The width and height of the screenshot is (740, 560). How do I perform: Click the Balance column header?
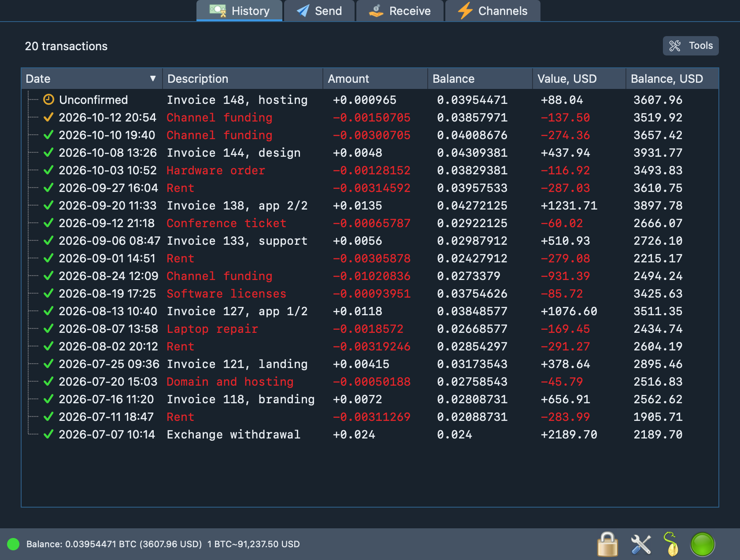click(480, 79)
